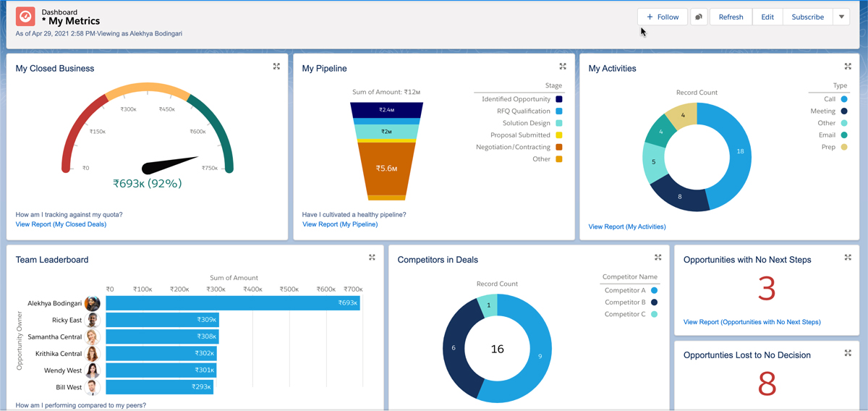The image size is (868, 411).
Task: Expand Opportunities with No Next Steps widget
Action: [x=848, y=258]
